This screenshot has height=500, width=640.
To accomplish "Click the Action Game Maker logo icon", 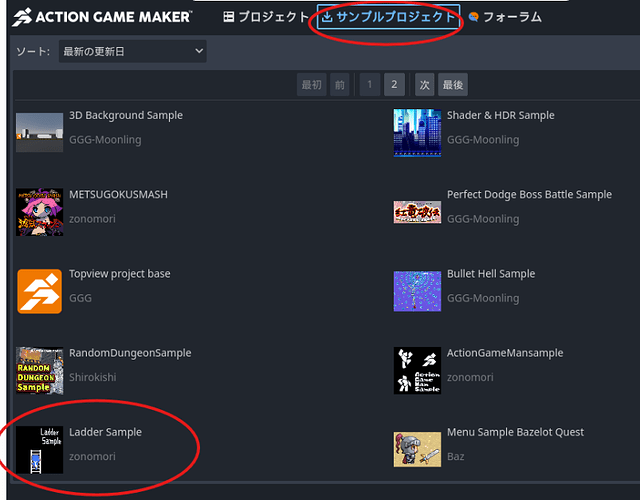I will point(22,17).
